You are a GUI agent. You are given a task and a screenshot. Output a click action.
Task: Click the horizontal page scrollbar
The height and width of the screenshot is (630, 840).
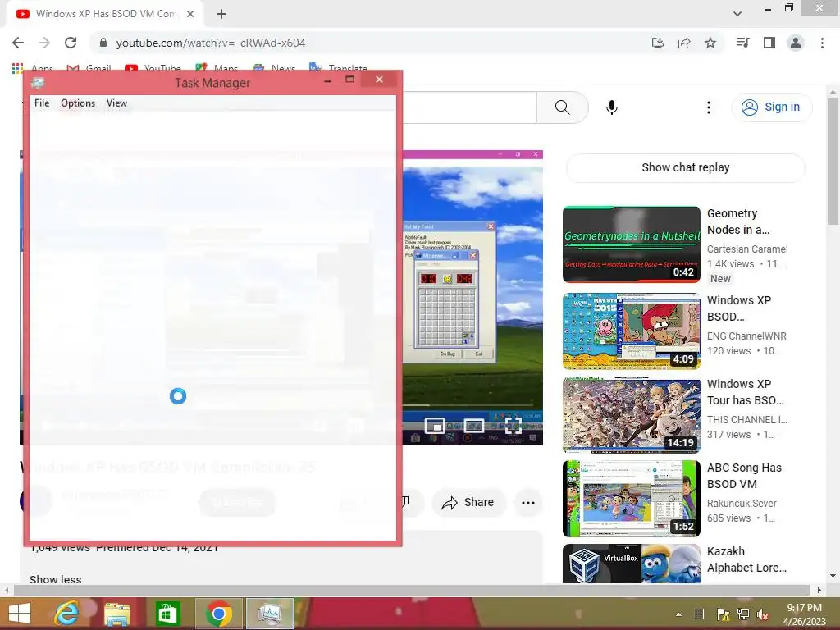pos(413,590)
